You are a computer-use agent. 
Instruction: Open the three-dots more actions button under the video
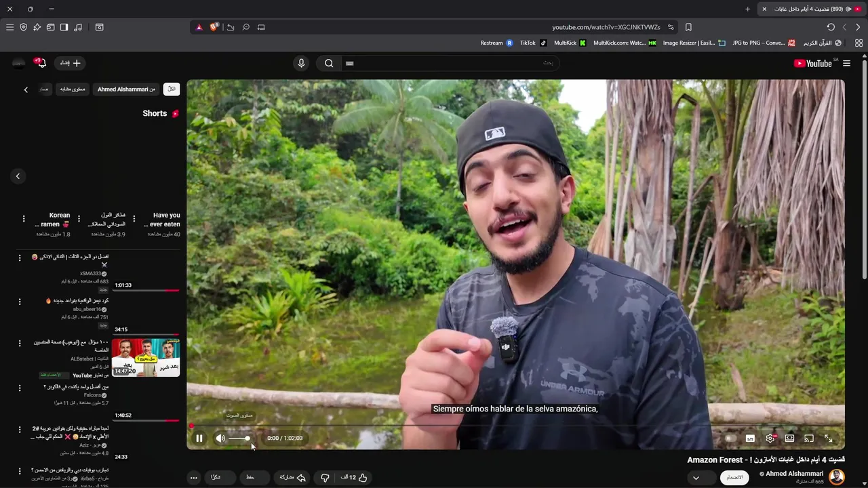[194, 477]
